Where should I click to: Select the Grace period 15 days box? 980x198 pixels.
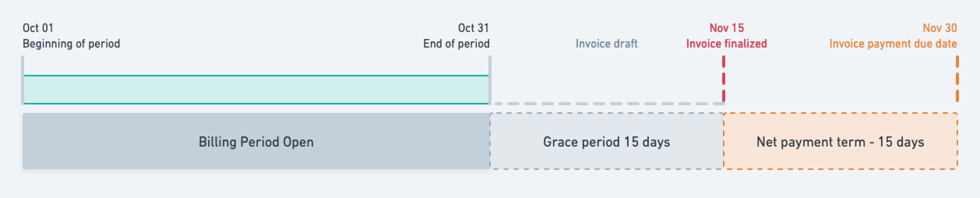tap(606, 141)
